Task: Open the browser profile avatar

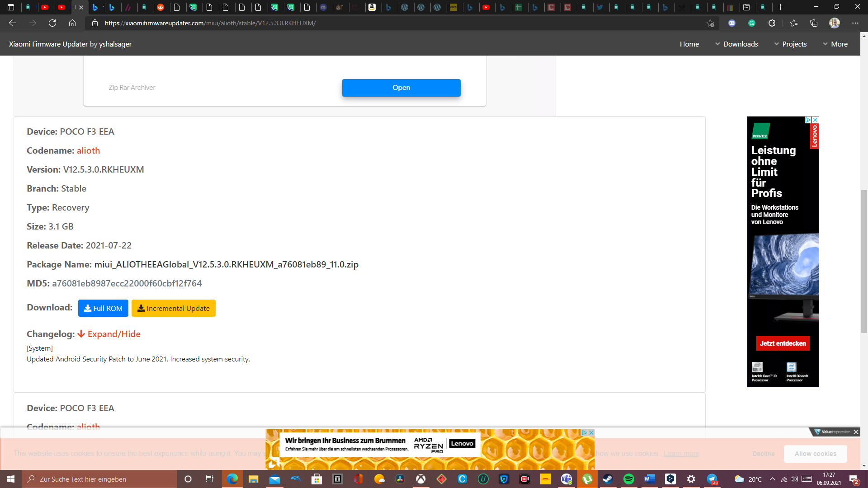Action: click(x=835, y=23)
